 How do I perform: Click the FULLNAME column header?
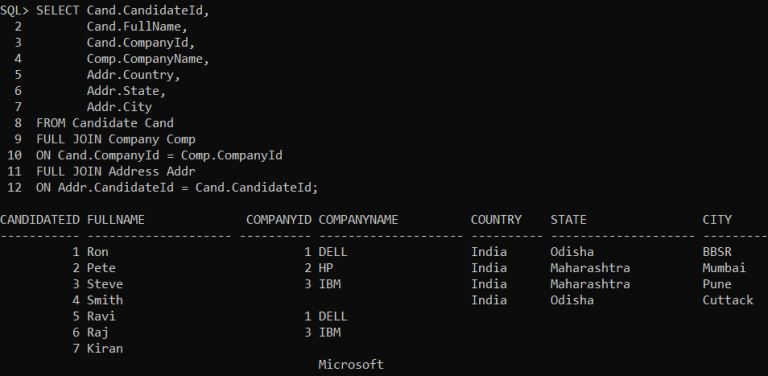click(x=116, y=220)
